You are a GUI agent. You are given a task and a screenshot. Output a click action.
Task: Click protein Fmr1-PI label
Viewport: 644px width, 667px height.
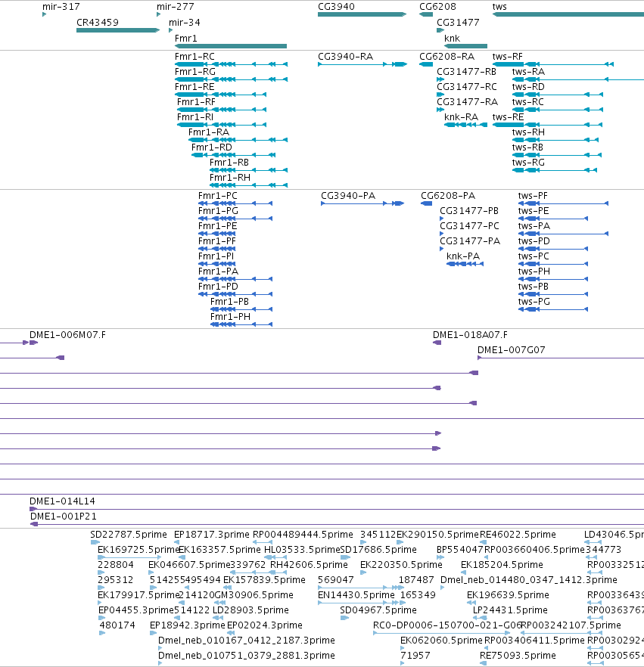click(x=216, y=256)
